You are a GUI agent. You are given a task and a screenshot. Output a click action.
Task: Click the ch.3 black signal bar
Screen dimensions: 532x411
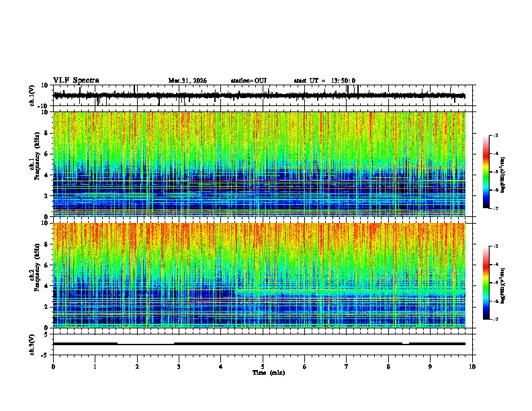259,344
